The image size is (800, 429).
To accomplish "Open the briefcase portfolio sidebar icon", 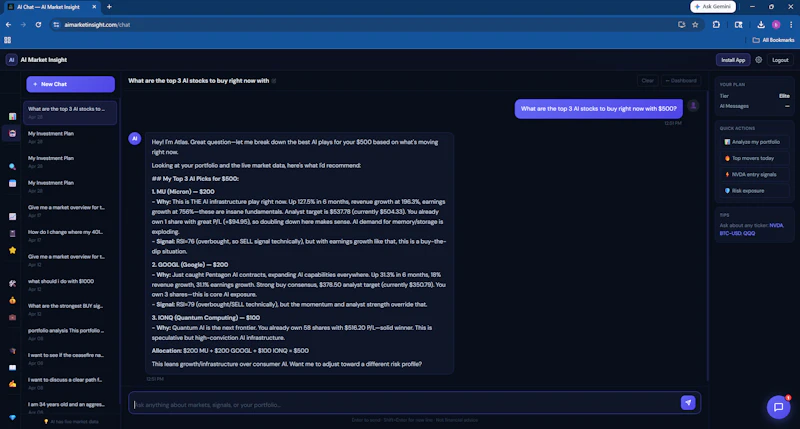I will click(x=12, y=317).
